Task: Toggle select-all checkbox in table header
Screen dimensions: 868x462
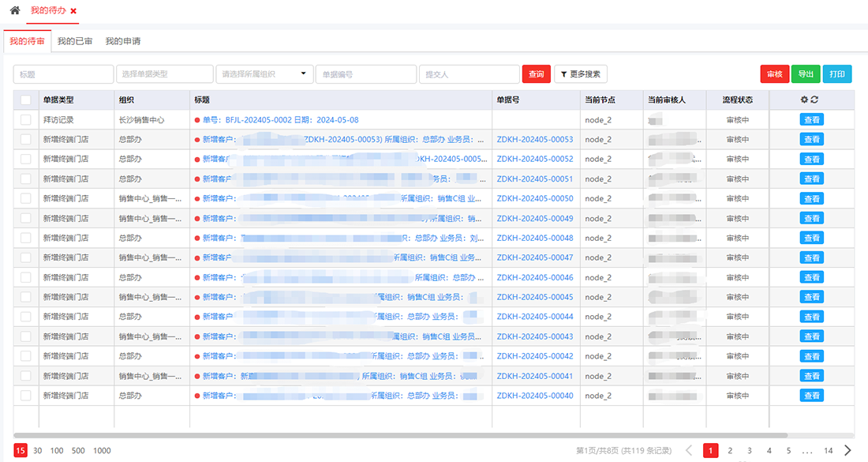Action: point(25,100)
